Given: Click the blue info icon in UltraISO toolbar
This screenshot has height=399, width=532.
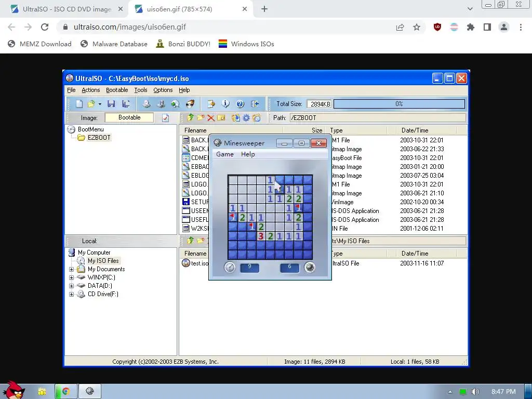Looking at the screenshot, I should [x=225, y=104].
